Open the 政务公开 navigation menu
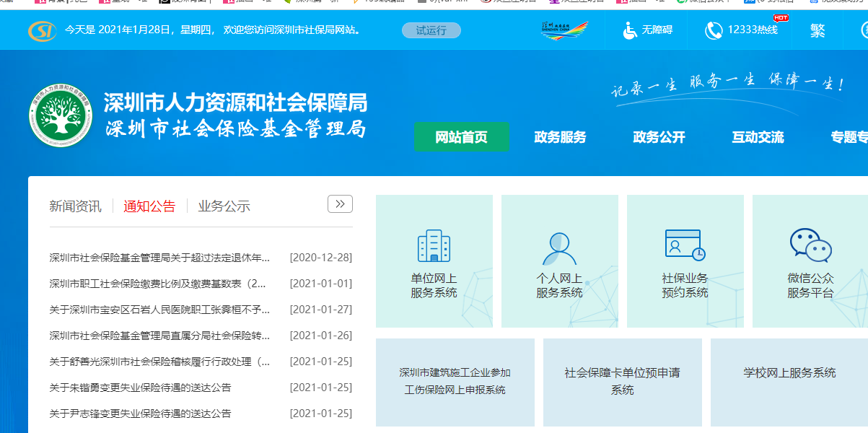This screenshot has height=433, width=868. pyautogui.click(x=659, y=137)
